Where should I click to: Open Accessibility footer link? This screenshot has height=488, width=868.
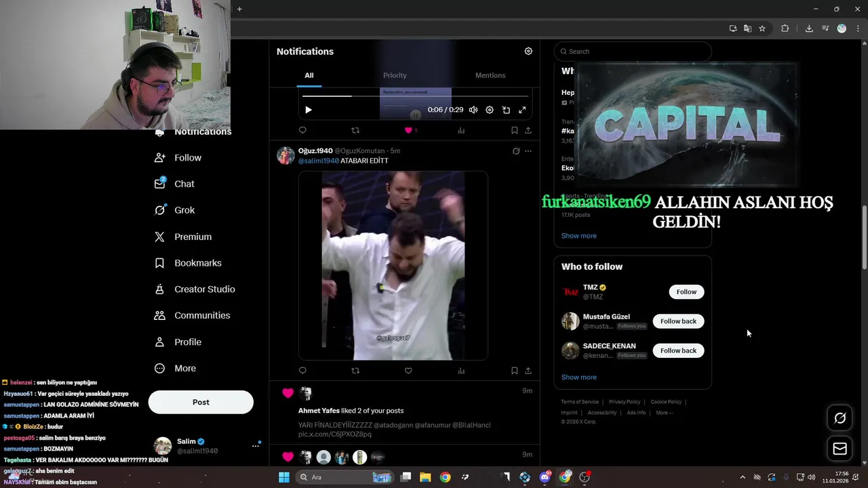click(602, 413)
